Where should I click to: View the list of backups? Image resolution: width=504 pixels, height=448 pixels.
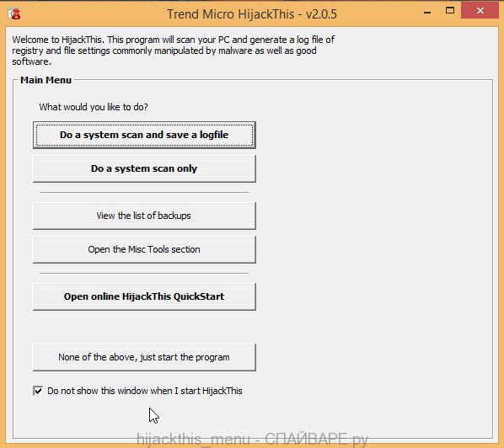pos(144,216)
